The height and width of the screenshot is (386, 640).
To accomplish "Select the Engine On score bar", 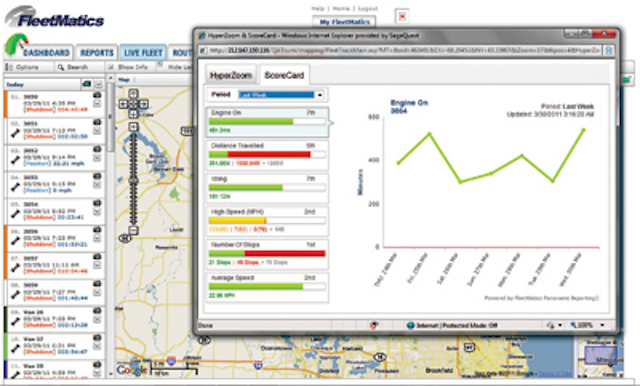I will click(x=267, y=122).
